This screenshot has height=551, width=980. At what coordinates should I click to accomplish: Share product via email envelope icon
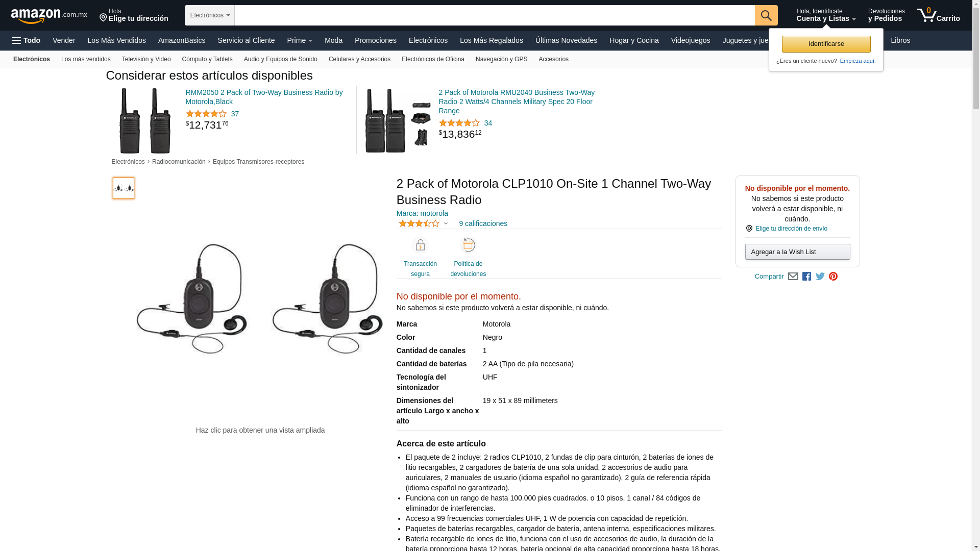793,277
